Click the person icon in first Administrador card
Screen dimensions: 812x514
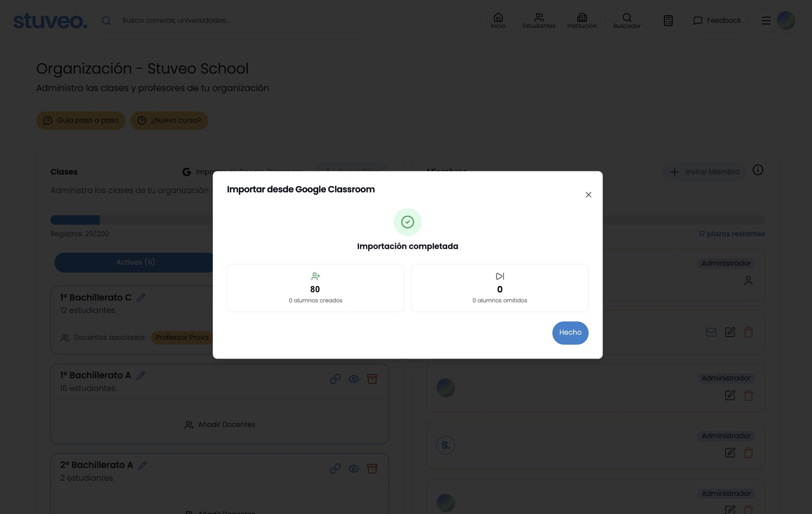(x=748, y=281)
